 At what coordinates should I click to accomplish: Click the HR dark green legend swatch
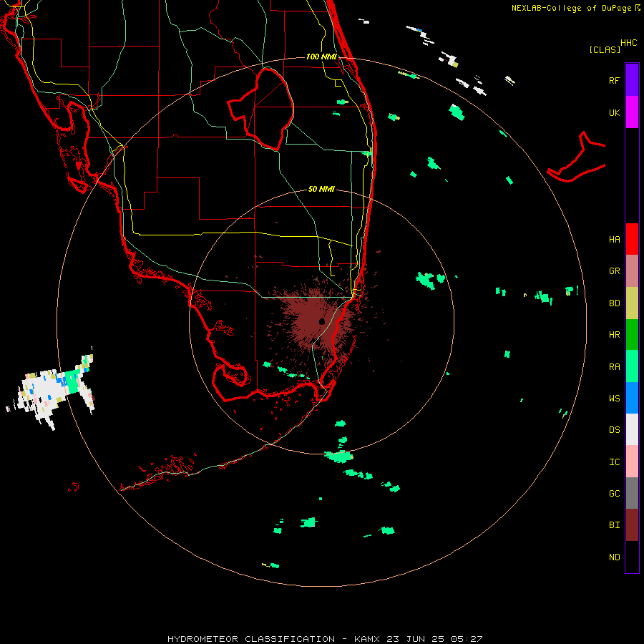click(632, 335)
